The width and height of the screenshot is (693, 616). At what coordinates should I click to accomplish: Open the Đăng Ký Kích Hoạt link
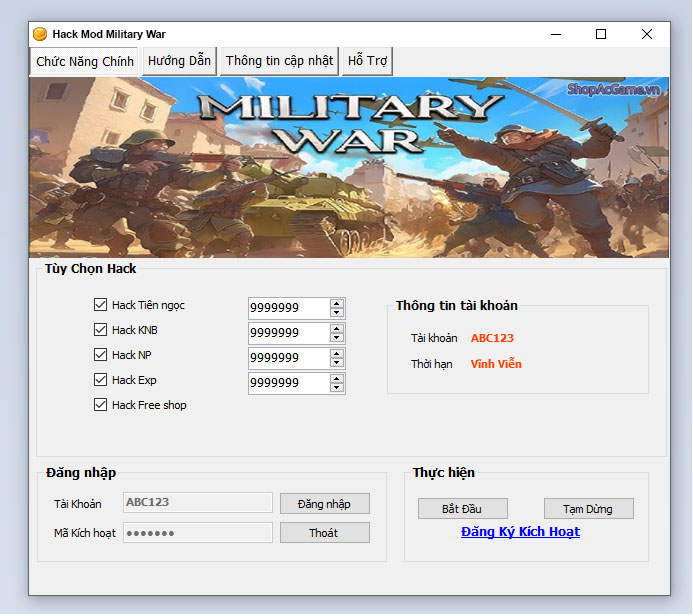click(520, 532)
